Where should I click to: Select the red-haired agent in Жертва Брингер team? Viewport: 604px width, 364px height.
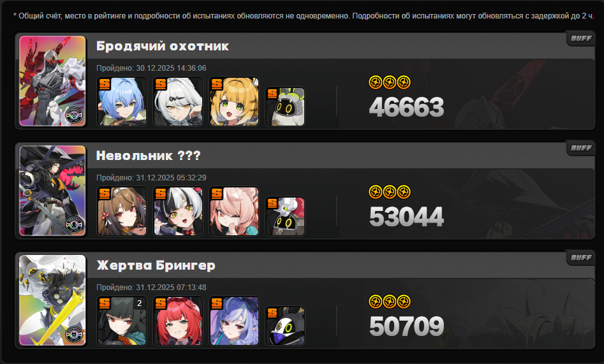pyautogui.click(x=178, y=321)
